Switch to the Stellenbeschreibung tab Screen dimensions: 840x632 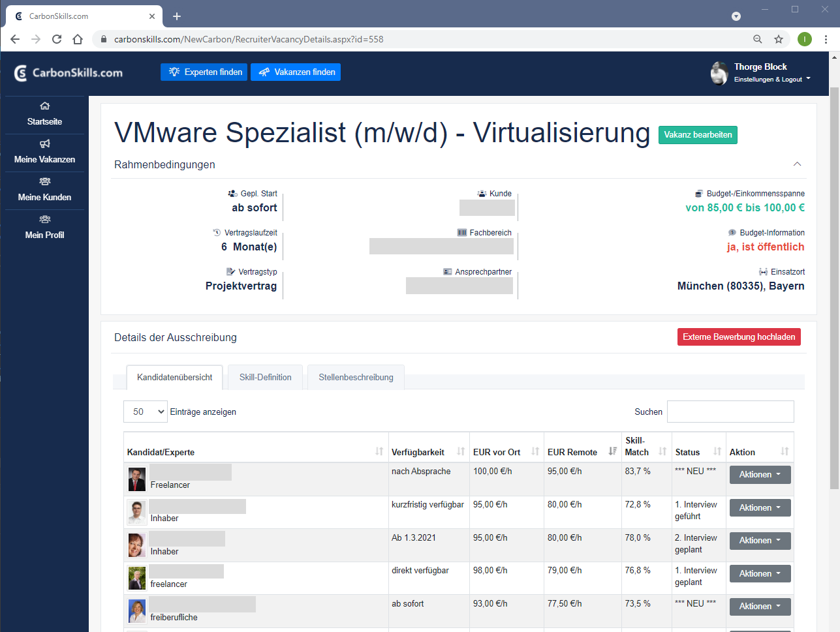[356, 378]
